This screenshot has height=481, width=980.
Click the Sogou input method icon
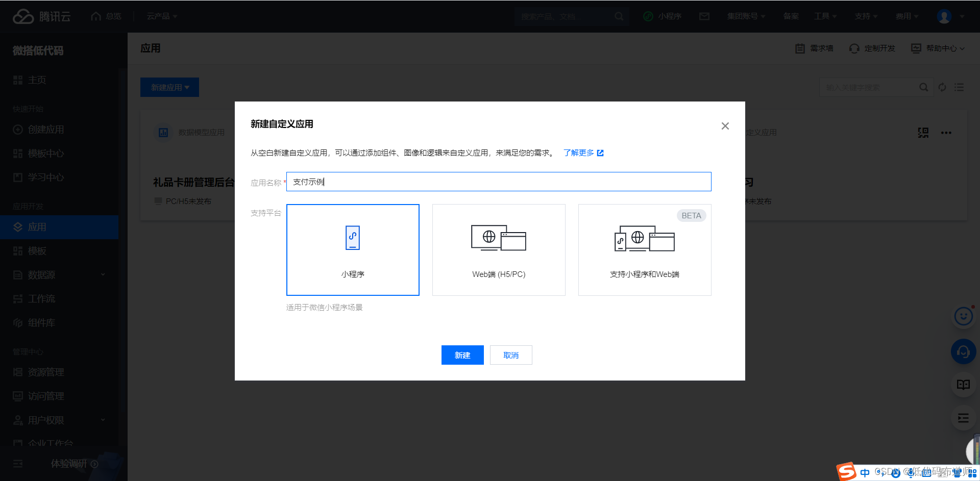[x=846, y=472]
